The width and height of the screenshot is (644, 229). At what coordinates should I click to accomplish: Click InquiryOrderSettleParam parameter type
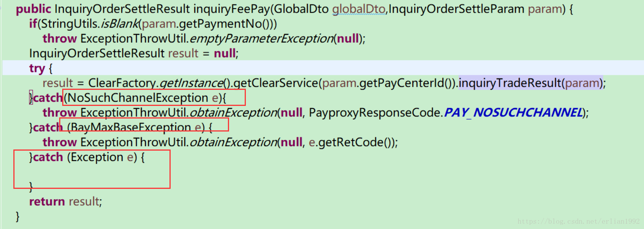[x=457, y=9]
